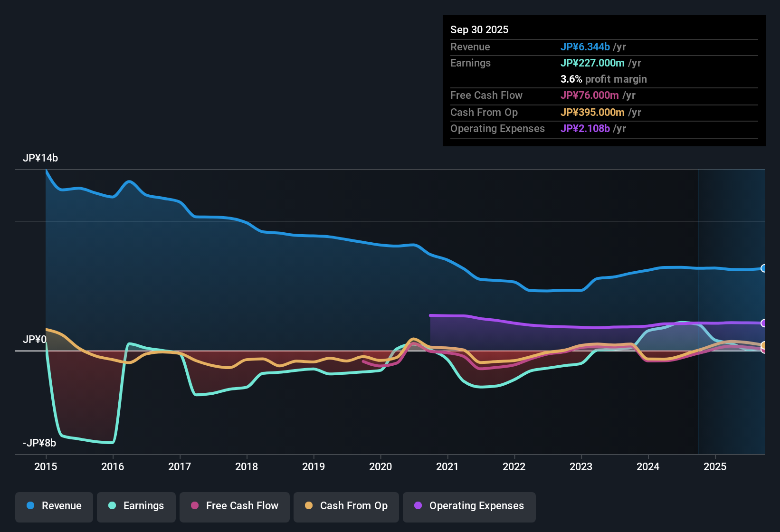Click the Sep 30 2025 tooltip header
The height and width of the screenshot is (532, 780).
point(479,29)
